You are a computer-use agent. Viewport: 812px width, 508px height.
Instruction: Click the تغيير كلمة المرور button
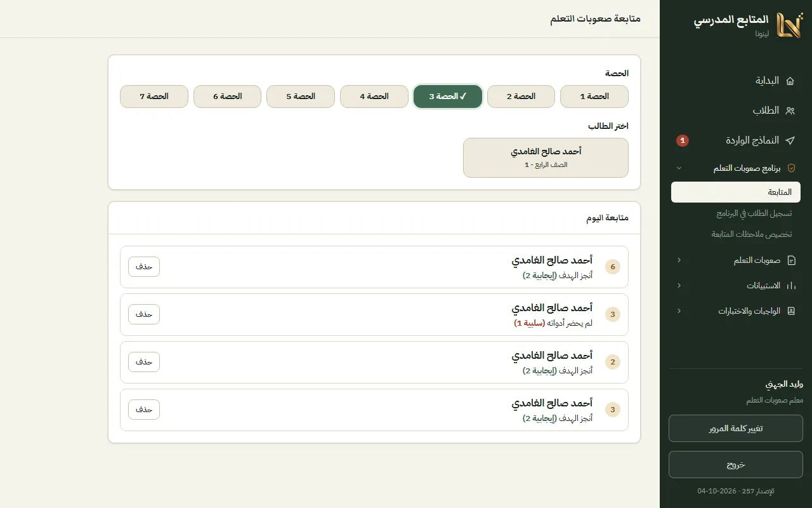click(x=736, y=429)
